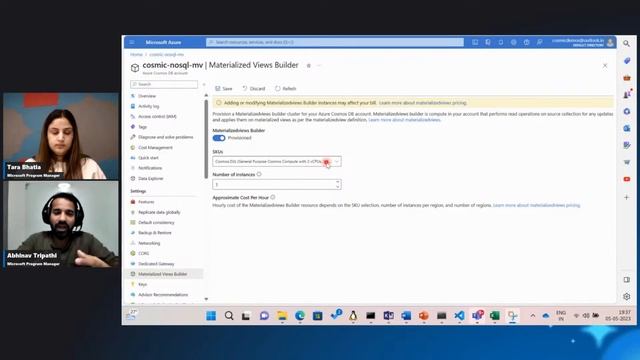The height and width of the screenshot is (360, 640).
Task: Open the notifications bell in the Azure header
Action: click(501, 42)
